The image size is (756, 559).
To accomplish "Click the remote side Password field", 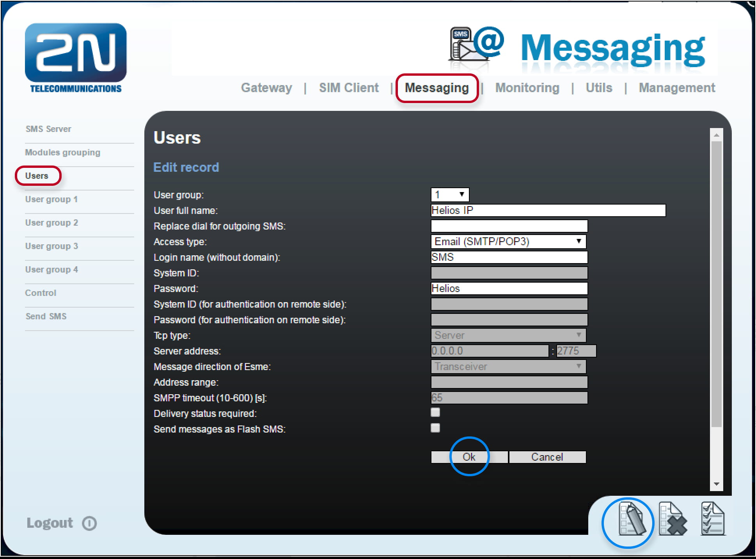I will tap(509, 320).
